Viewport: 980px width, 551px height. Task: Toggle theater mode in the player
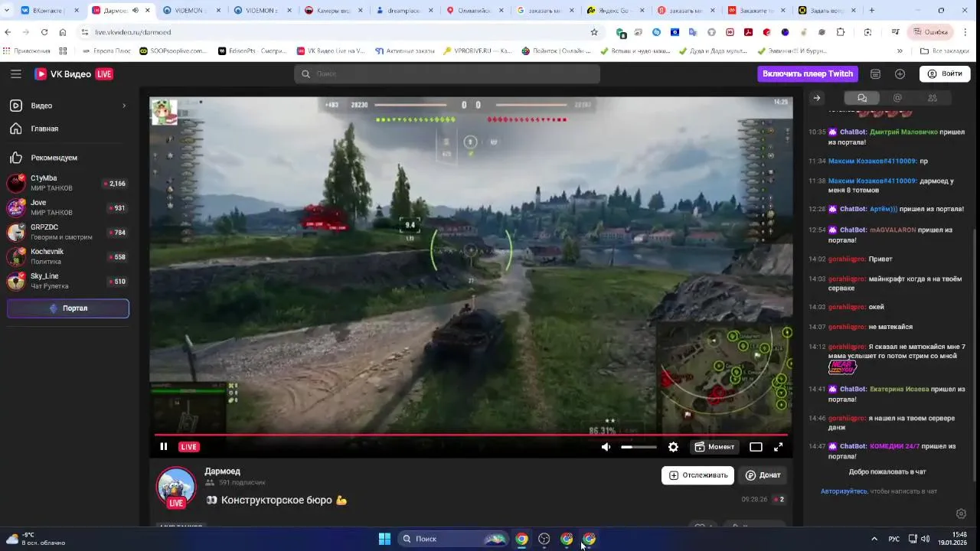(756, 447)
